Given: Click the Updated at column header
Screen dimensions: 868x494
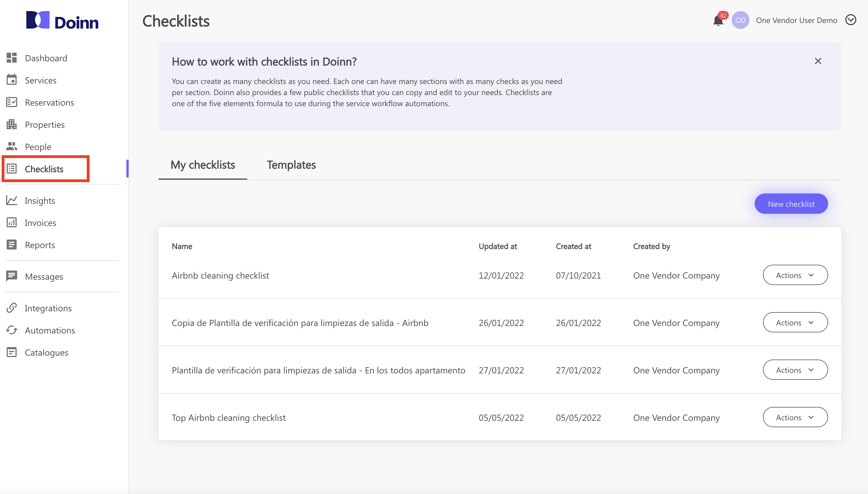Looking at the screenshot, I should 497,246.
